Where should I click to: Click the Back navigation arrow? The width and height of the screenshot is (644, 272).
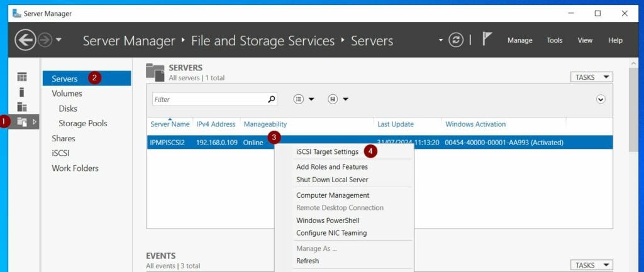[x=25, y=40]
